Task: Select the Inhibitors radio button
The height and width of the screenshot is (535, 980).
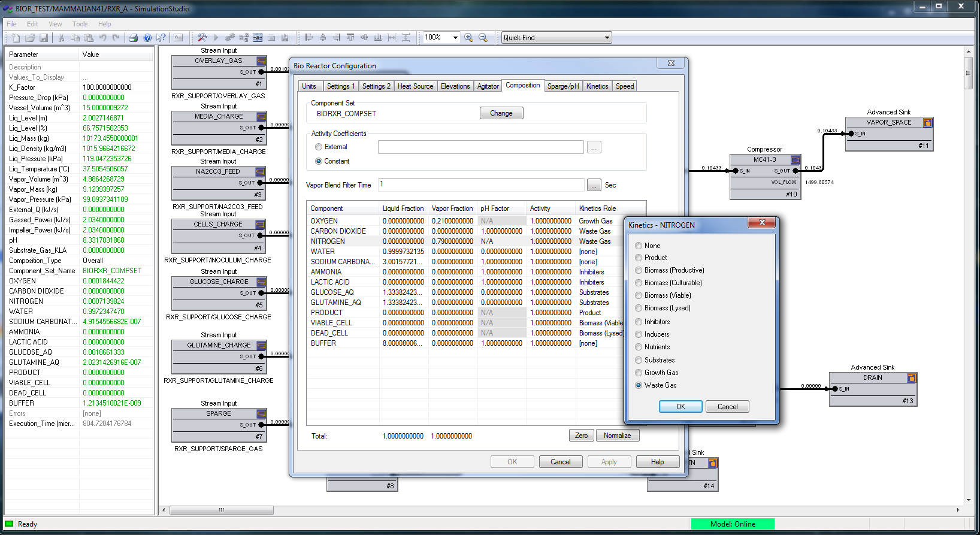Action: pyautogui.click(x=639, y=322)
